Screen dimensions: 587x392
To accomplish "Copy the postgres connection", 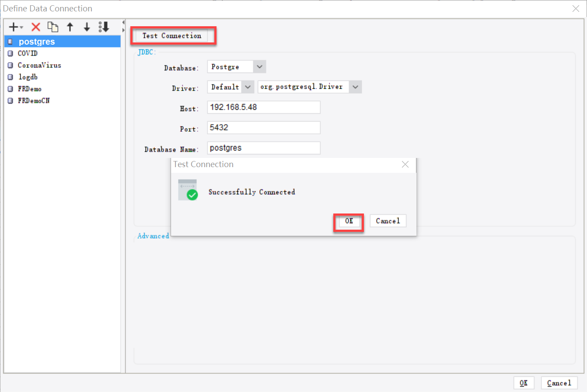I will pos(53,27).
